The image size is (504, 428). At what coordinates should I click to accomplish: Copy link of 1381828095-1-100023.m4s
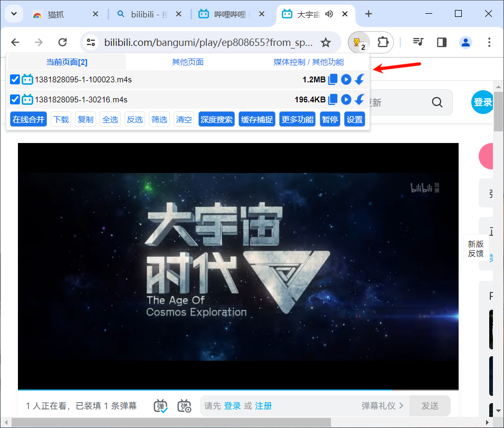332,79
